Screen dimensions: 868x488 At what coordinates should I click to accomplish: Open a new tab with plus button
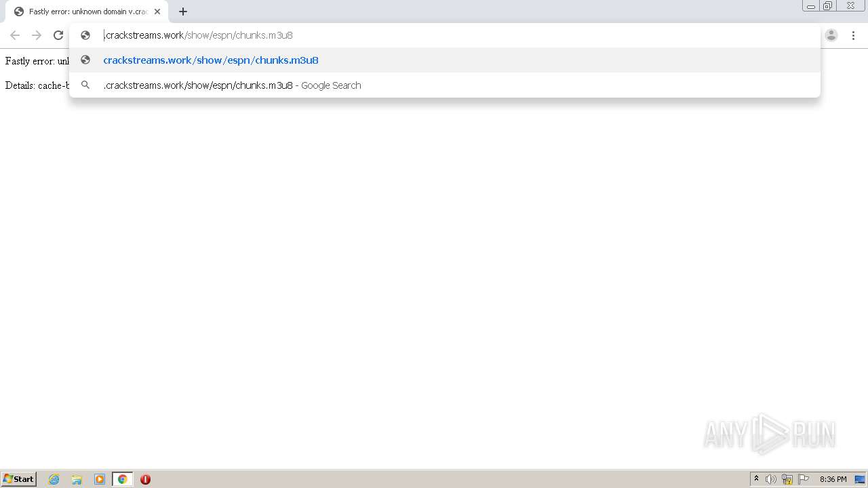coord(183,12)
